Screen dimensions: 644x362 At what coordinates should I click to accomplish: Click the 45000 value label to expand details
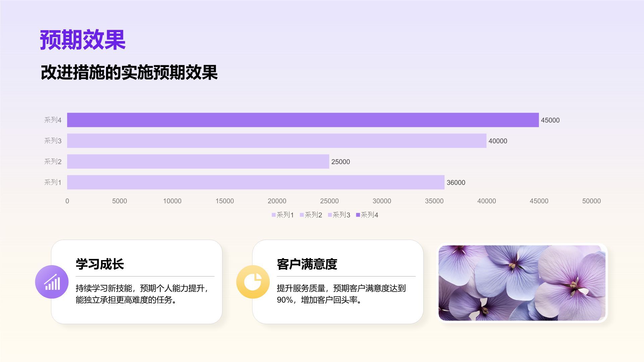[x=551, y=120]
